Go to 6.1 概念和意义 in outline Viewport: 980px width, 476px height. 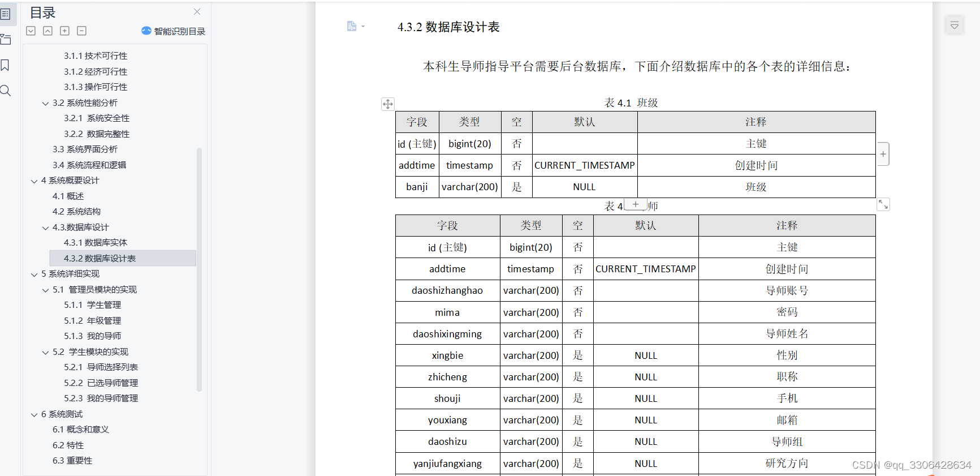click(81, 429)
